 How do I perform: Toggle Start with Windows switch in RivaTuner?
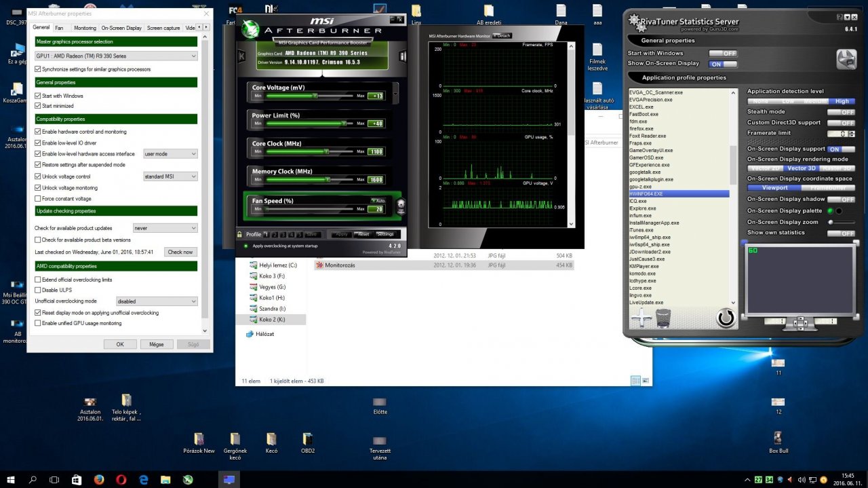(723, 53)
